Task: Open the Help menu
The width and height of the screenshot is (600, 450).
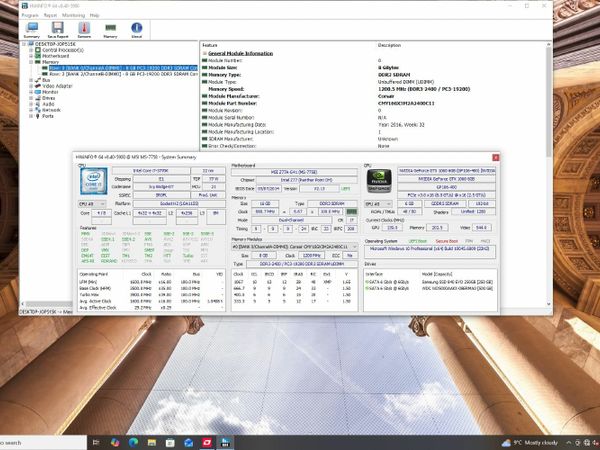Action: (x=94, y=16)
